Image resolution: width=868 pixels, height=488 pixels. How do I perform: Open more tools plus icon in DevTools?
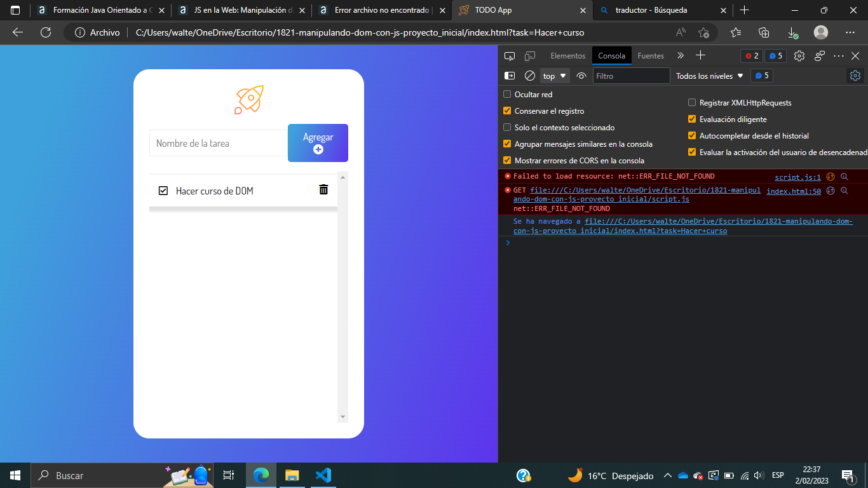[x=700, y=55]
